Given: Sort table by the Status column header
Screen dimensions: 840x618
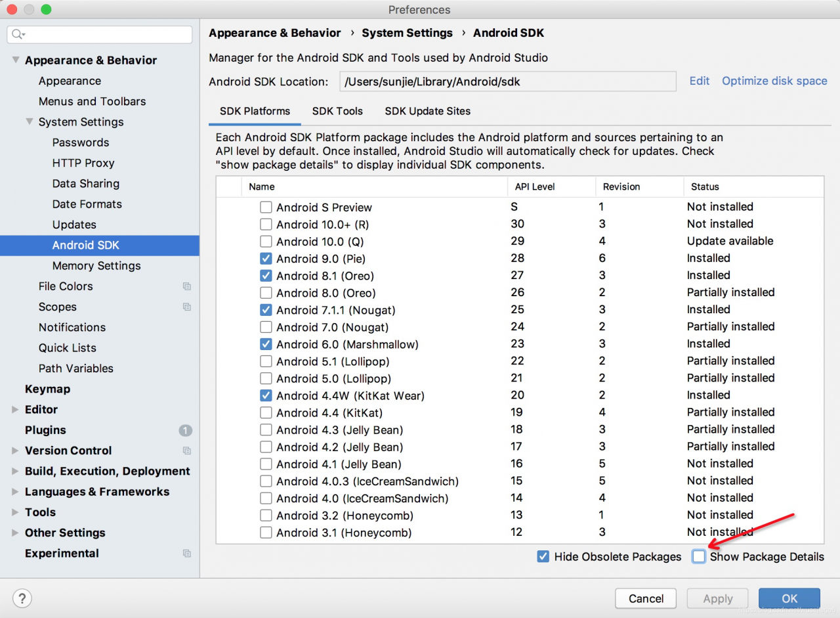Looking at the screenshot, I should [753, 187].
